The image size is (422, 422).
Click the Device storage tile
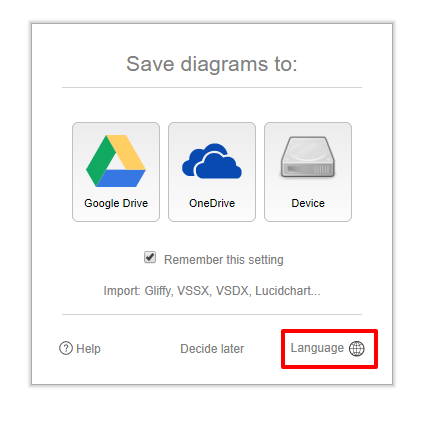pyautogui.click(x=308, y=172)
